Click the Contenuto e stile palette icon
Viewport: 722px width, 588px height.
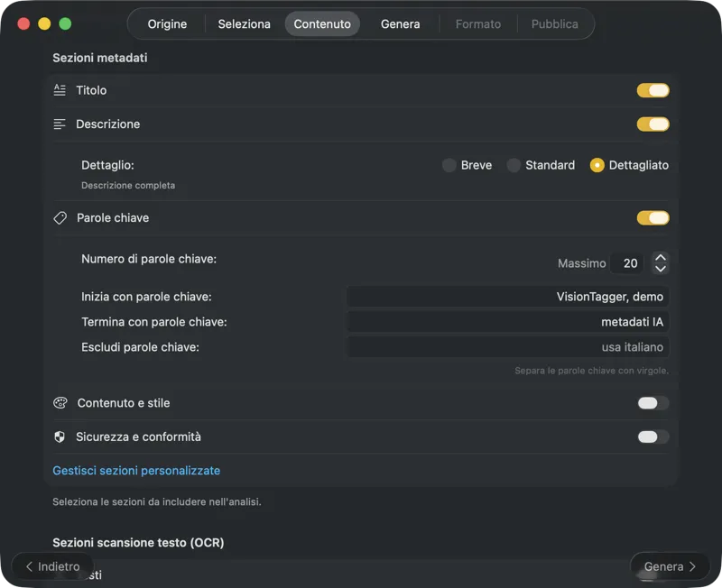[x=60, y=403]
